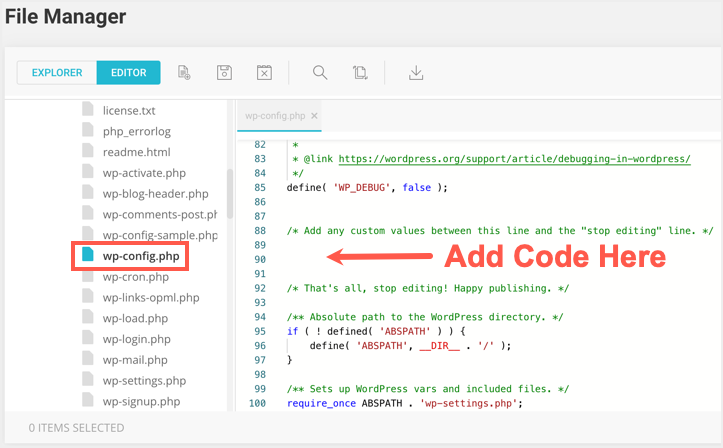Open wp-blog-header.php file

(x=155, y=194)
